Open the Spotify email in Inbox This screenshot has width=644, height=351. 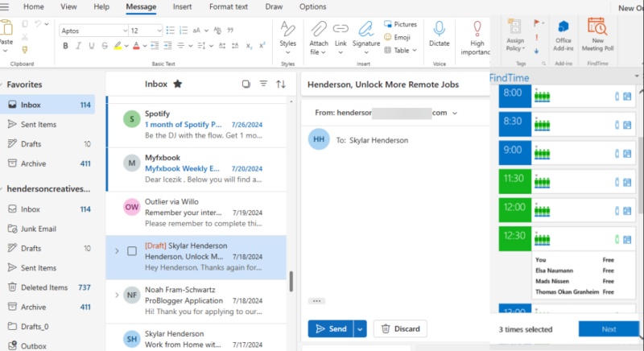click(x=196, y=125)
